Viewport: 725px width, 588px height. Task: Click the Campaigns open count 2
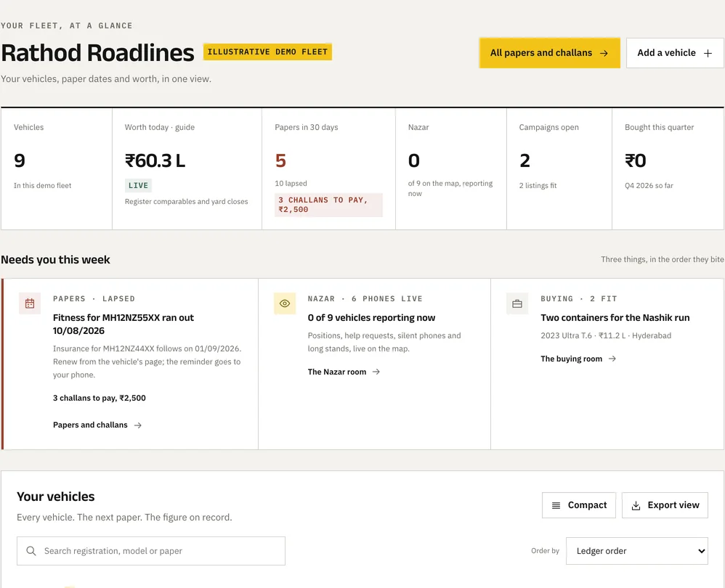(x=524, y=160)
